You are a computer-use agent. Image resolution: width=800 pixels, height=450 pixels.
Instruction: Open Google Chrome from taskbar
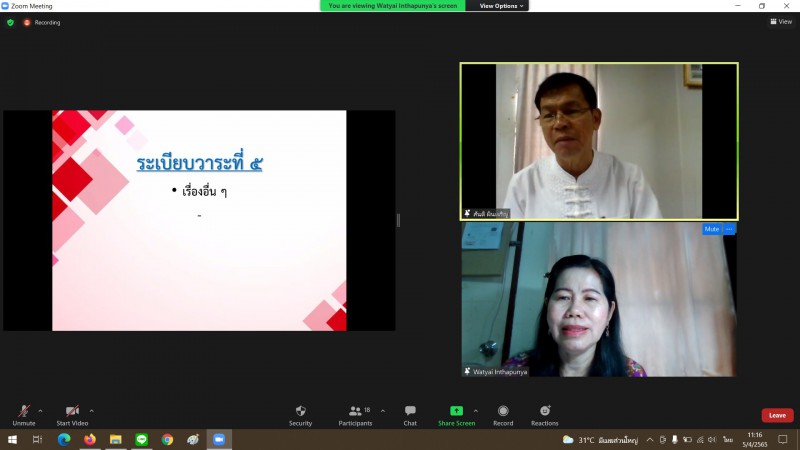click(167, 439)
